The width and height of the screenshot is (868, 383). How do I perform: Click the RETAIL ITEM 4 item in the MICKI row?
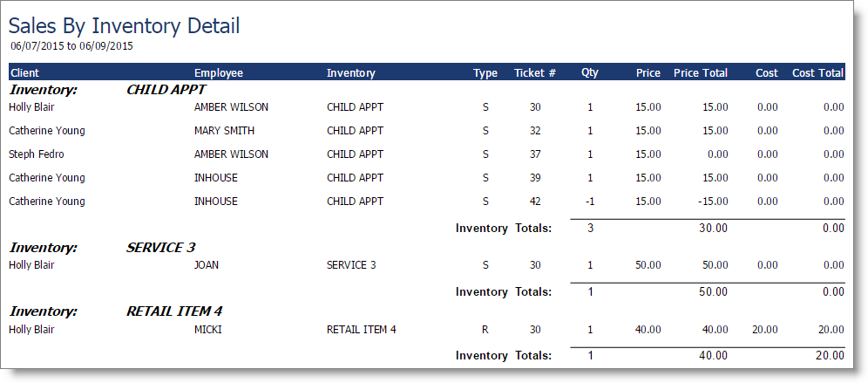click(362, 329)
